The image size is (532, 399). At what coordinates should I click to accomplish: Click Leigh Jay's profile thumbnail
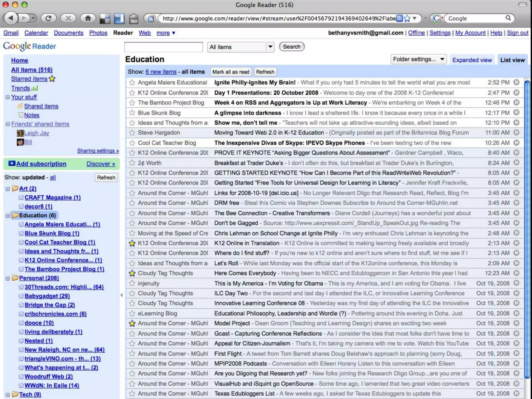(x=20, y=133)
